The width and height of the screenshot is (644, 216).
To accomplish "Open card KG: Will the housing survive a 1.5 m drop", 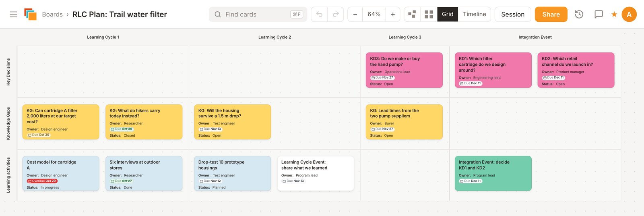I will (x=233, y=122).
